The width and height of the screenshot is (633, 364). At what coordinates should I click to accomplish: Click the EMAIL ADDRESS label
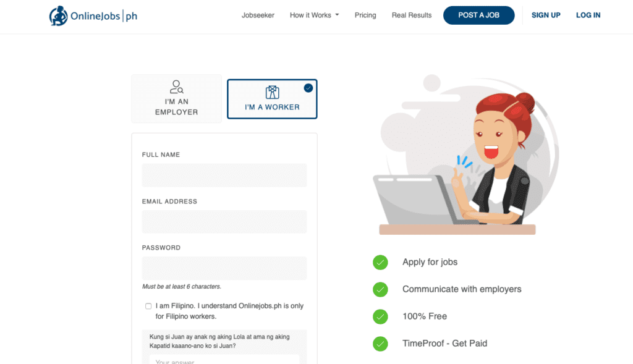pyautogui.click(x=169, y=201)
